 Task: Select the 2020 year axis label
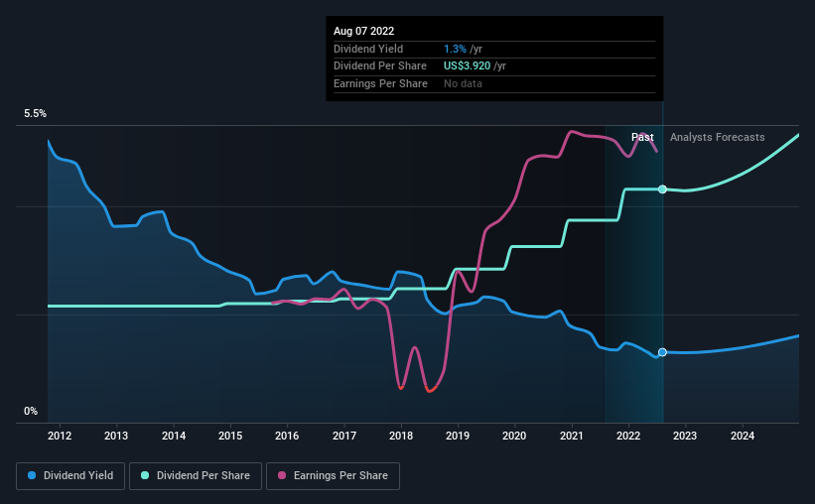(x=515, y=436)
